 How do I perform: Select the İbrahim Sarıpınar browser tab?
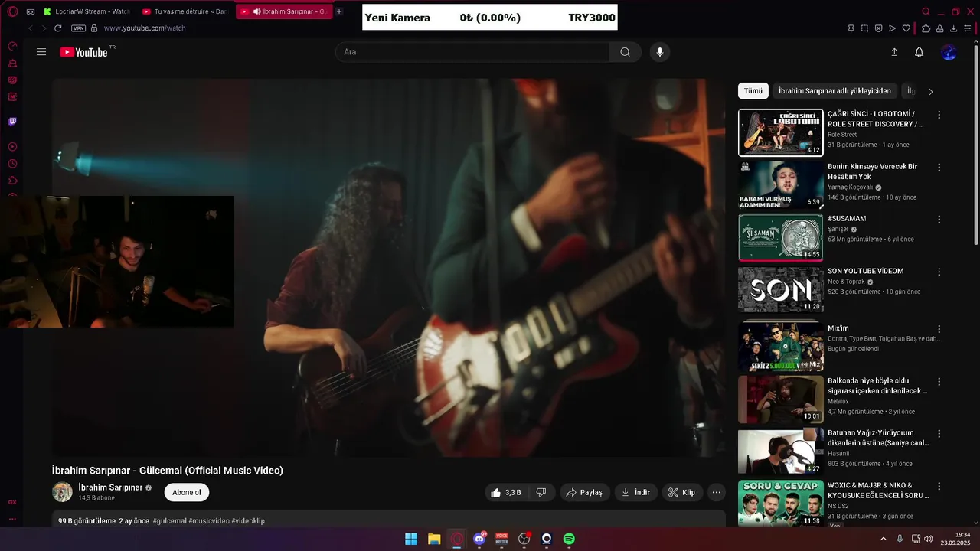coord(284,11)
